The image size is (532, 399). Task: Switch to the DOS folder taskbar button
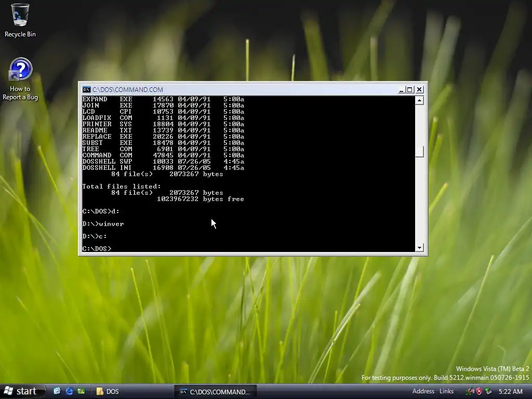pos(131,391)
